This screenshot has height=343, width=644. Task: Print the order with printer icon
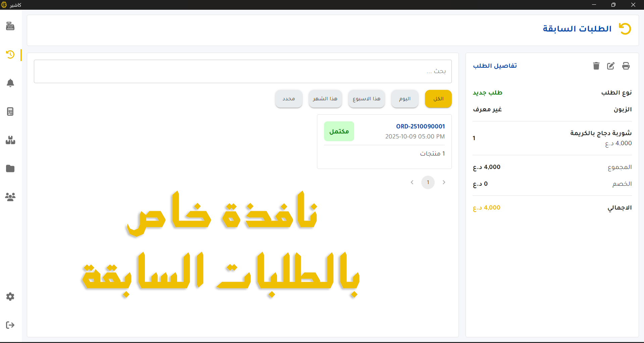pos(626,66)
